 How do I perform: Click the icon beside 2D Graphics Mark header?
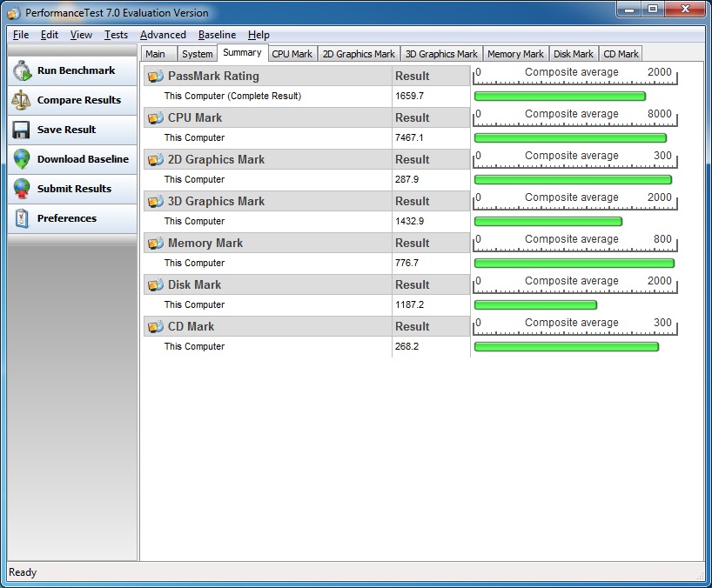[x=155, y=160]
